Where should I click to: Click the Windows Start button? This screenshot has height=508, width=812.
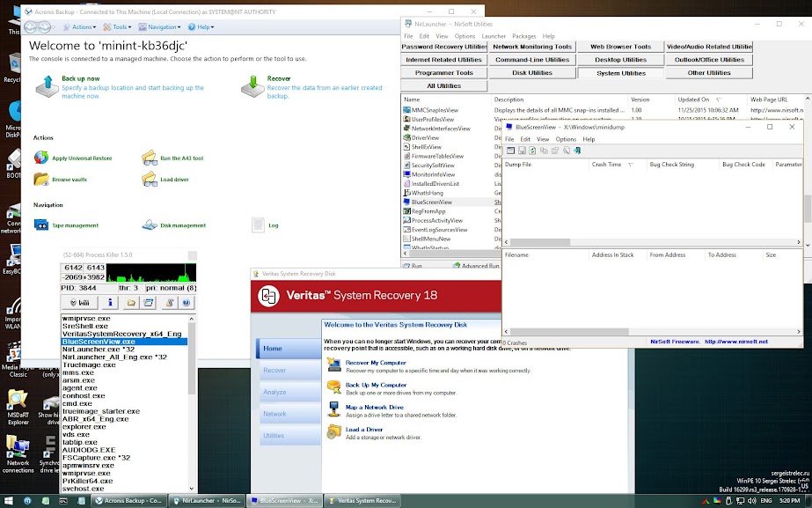pos(8,501)
